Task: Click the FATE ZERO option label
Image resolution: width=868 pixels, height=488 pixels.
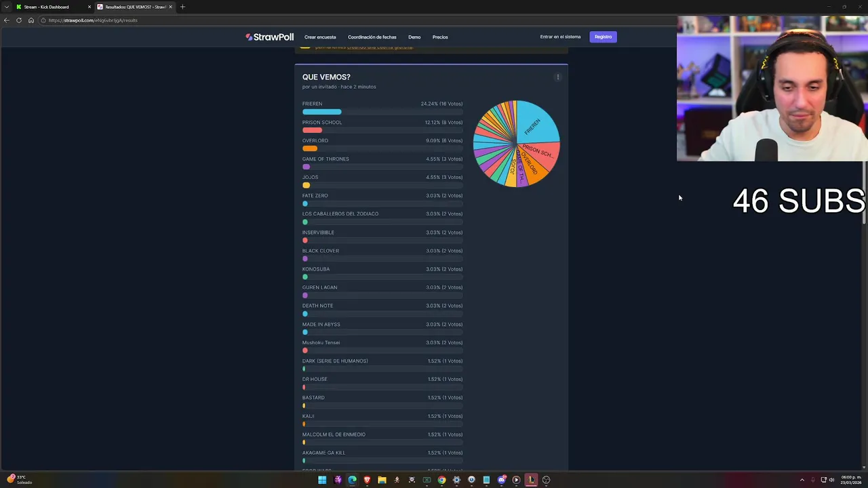Action: tap(315, 196)
